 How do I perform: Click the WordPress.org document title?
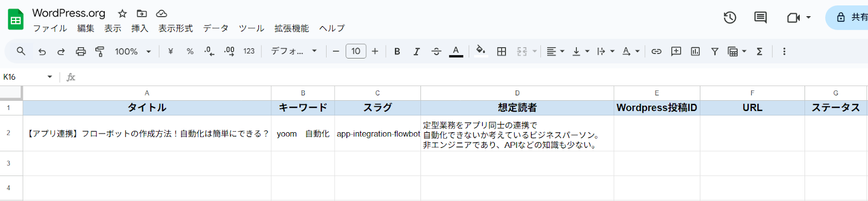point(69,13)
